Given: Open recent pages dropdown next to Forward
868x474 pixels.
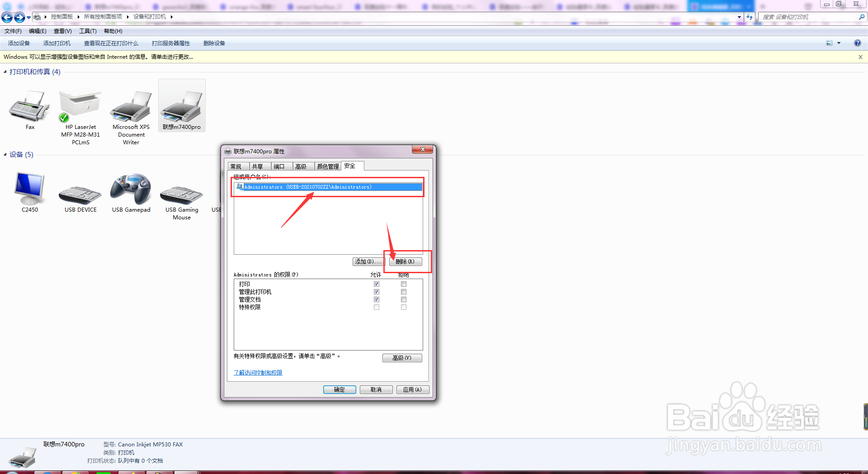Looking at the screenshot, I should coord(28,17).
